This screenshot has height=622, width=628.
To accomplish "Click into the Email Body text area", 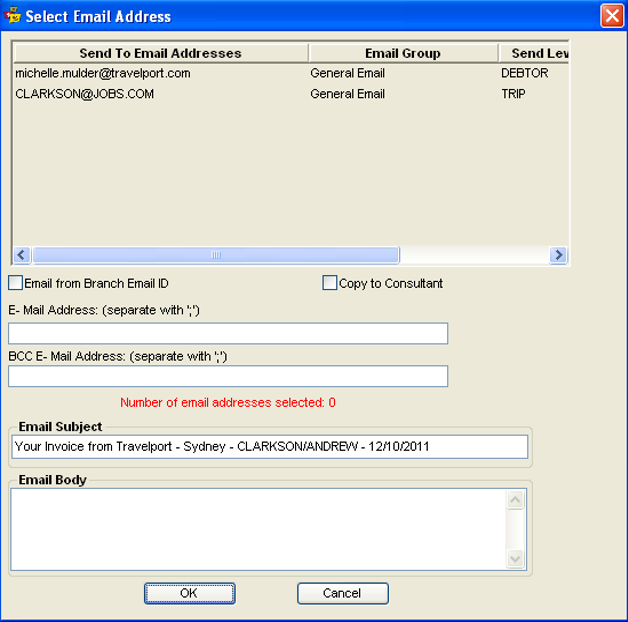I will coord(258,529).
